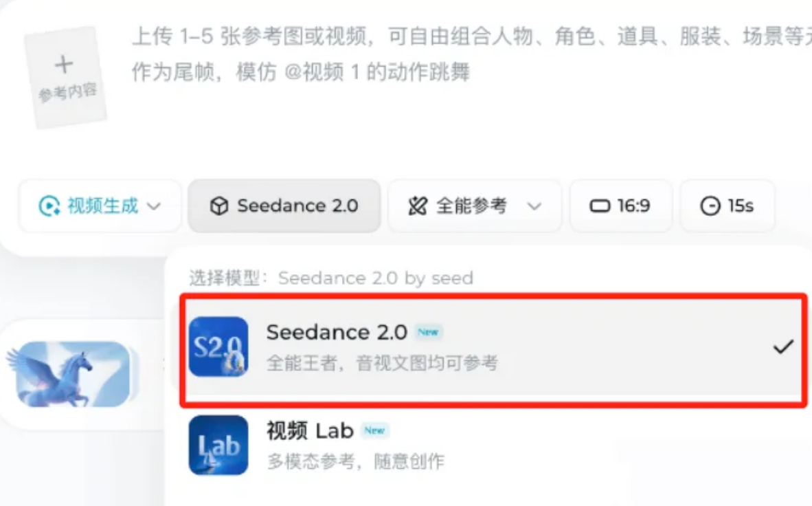Expand the 视频生成 dropdown chevron
The width and height of the screenshot is (812, 506).
(x=155, y=206)
